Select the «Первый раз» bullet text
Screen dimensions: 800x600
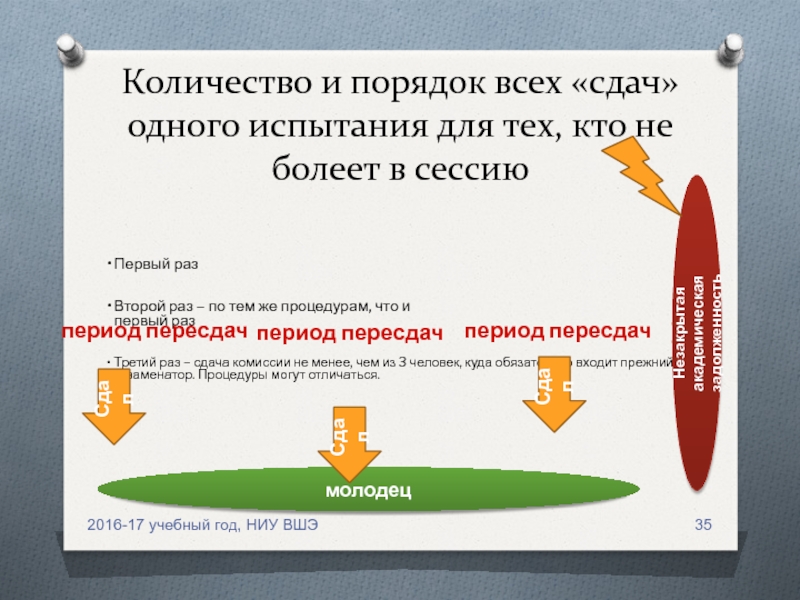click(x=156, y=265)
